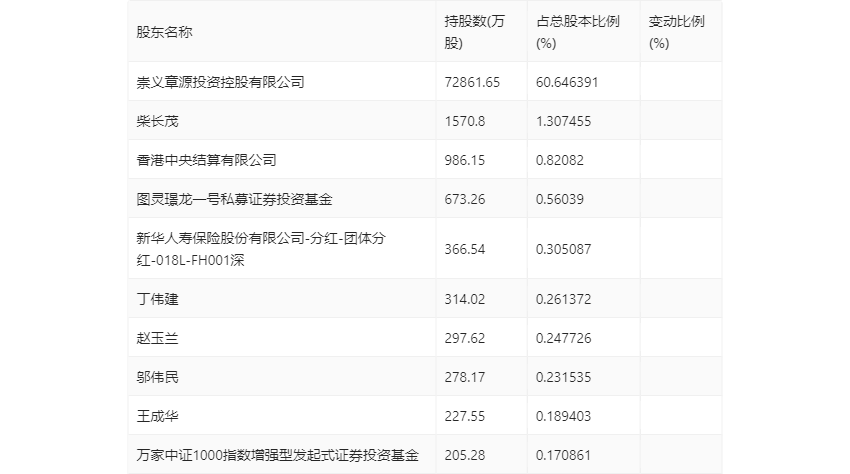The image size is (850, 474).
Task: Select shareholder name 柴长茂
Action: click(157, 121)
